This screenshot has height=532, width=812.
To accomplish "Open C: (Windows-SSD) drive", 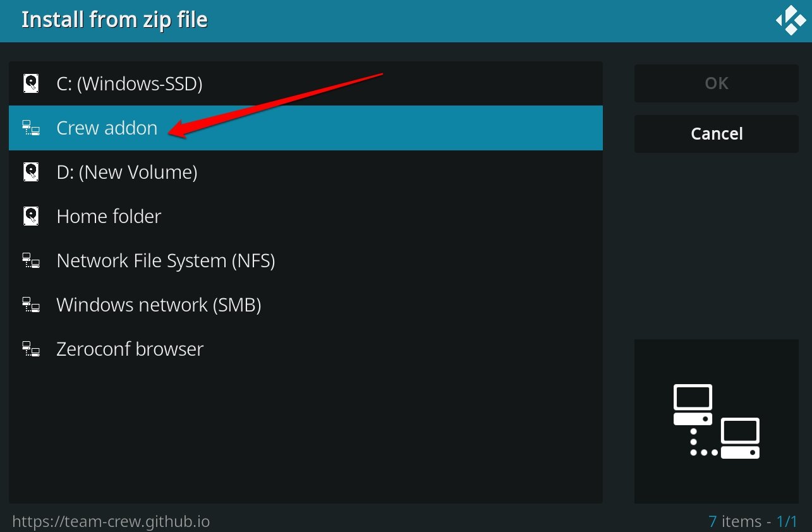I will pyautogui.click(x=306, y=83).
